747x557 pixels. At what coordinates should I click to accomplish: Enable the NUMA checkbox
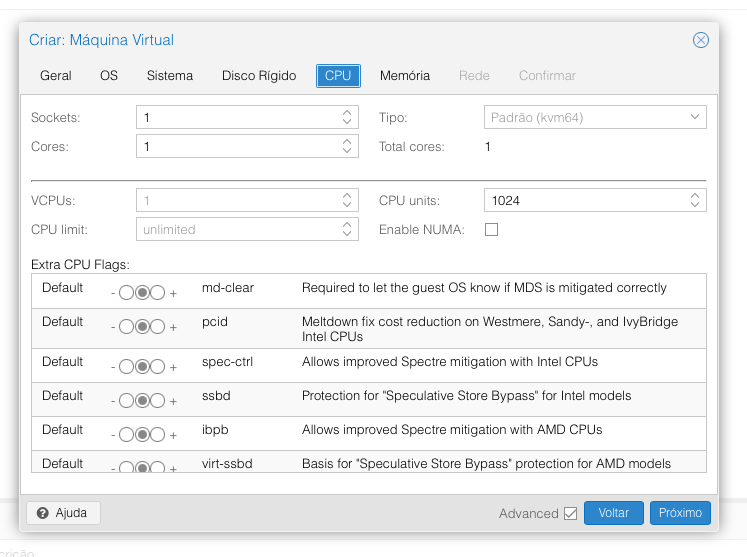point(491,230)
